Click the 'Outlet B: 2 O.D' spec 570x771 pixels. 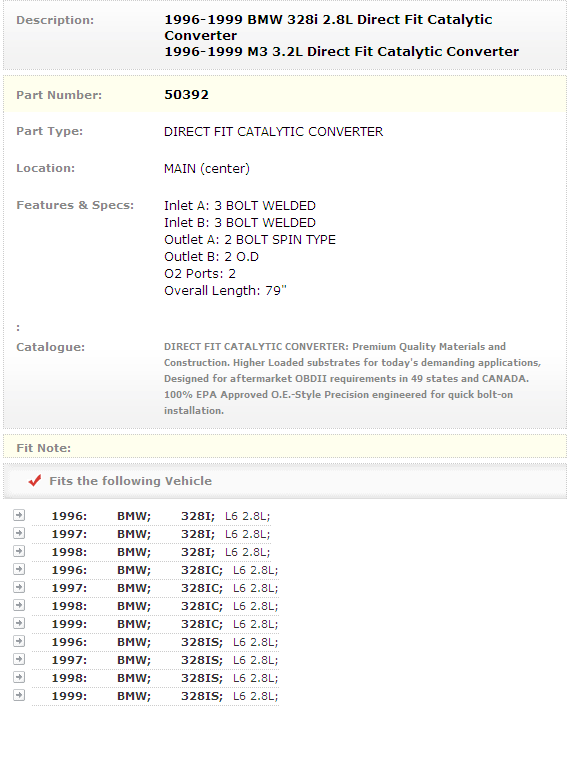[211, 257]
